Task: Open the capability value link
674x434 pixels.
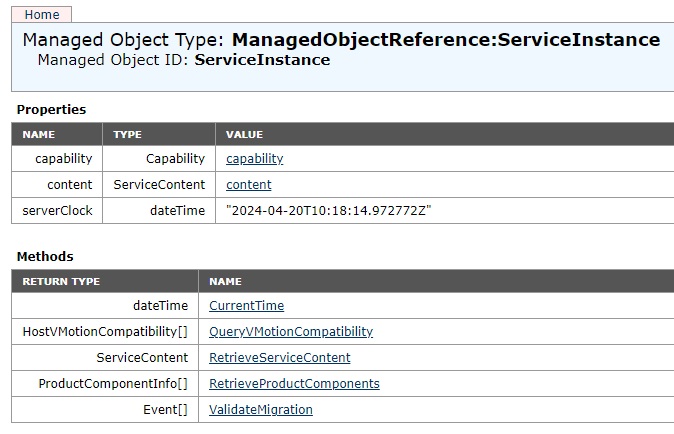Action: (x=254, y=159)
